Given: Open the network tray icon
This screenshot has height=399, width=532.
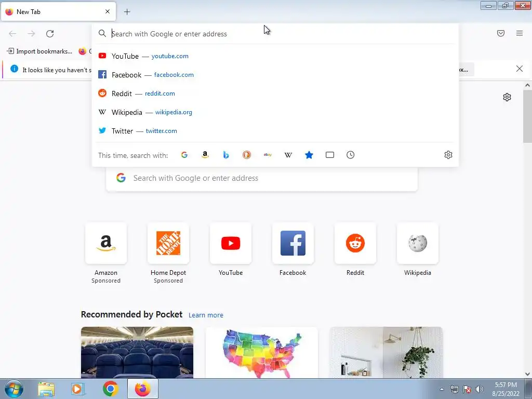Looking at the screenshot, I should pyautogui.click(x=454, y=389).
